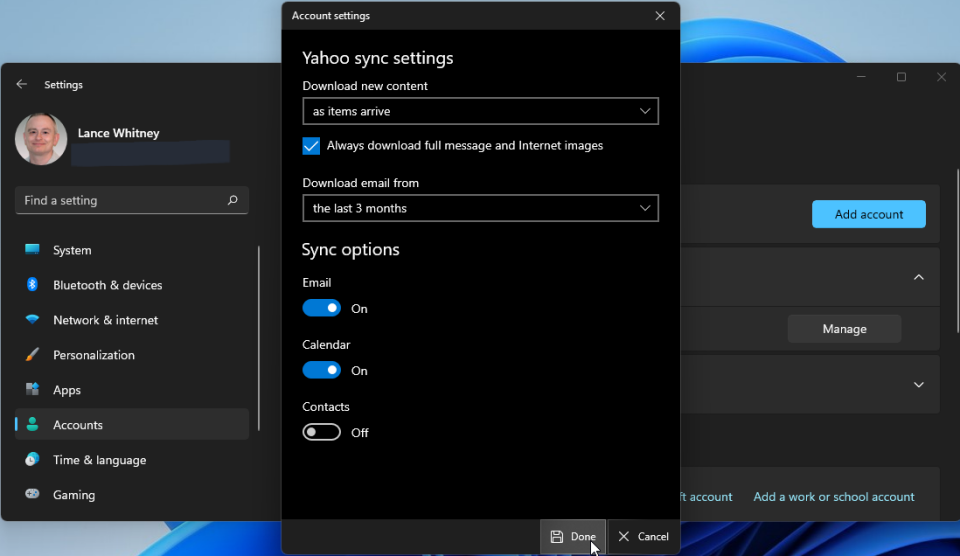Viewport: 960px width, 556px height.
Task: Click the Personalization paintbrush icon
Action: [x=33, y=355]
